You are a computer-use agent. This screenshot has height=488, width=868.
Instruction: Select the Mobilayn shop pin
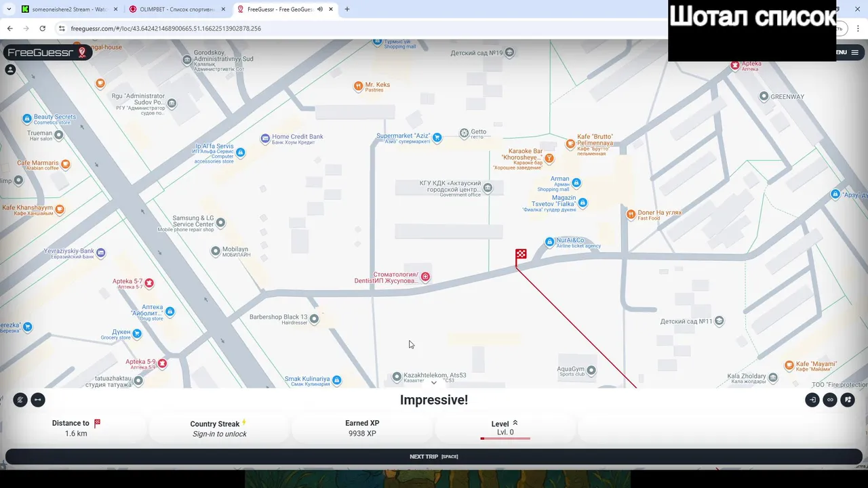216,251
